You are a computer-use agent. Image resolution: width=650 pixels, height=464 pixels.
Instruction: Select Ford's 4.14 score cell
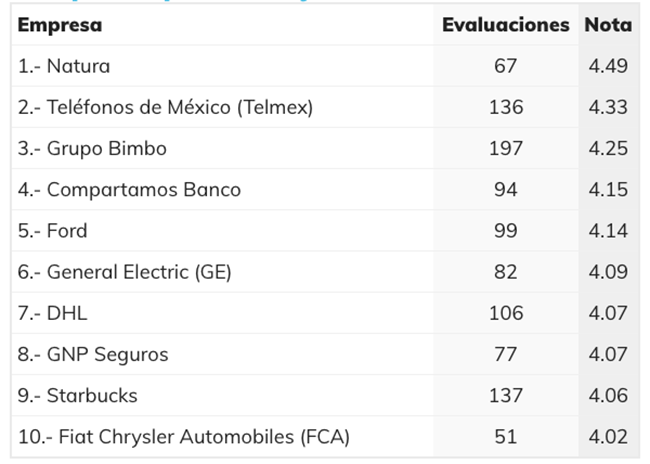[x=609, y=230]
